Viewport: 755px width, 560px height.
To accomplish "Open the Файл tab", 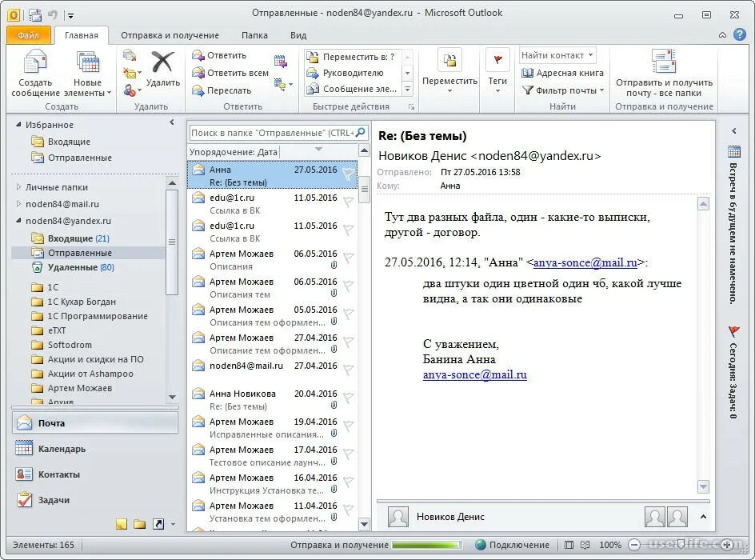I will click(x=29, y=35).
